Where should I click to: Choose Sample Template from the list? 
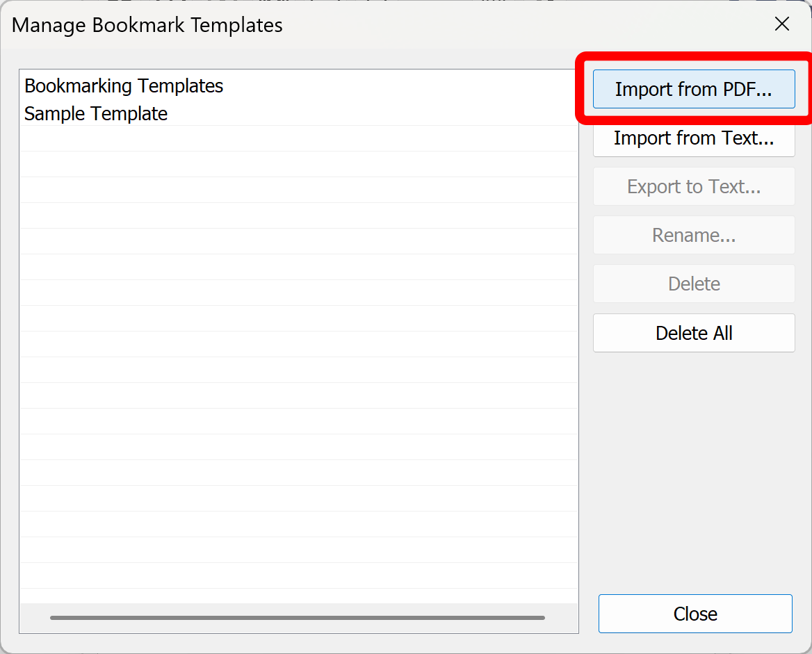(x=95, y=113)
